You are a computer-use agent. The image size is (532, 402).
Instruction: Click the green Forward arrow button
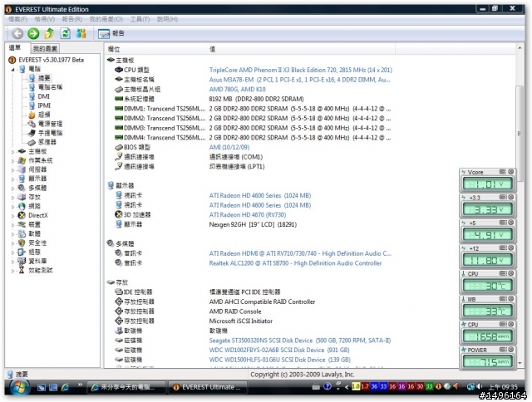pos(33,33)
